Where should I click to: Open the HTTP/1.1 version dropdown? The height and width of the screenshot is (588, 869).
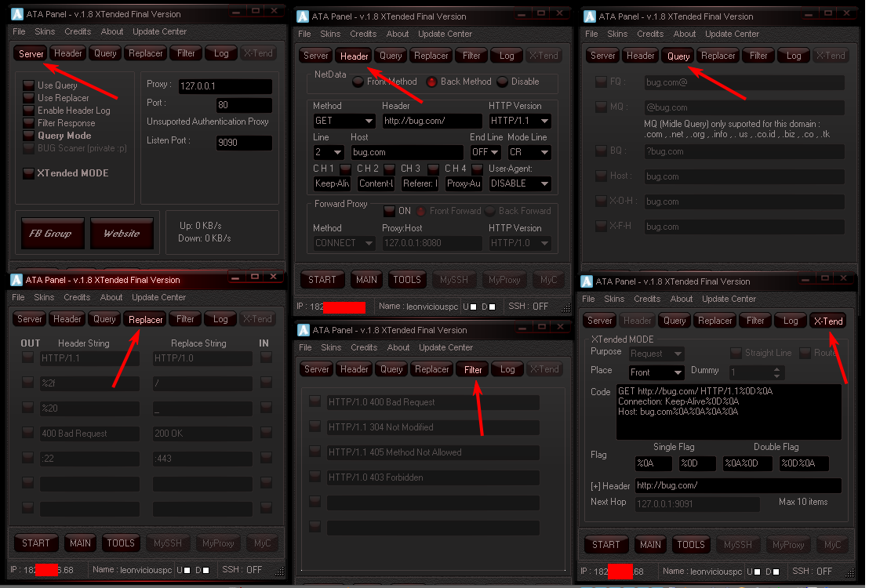point(519,120)
